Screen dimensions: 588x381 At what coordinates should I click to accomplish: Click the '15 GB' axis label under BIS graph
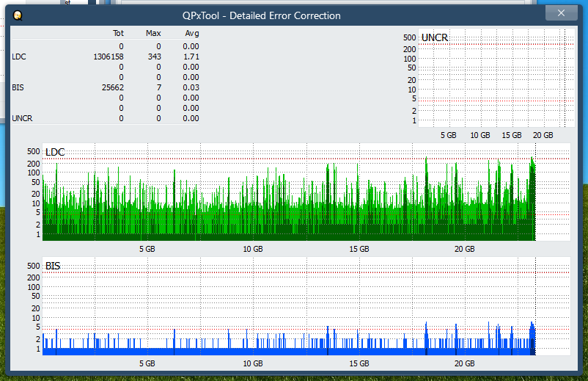click(x=359, y=363)
